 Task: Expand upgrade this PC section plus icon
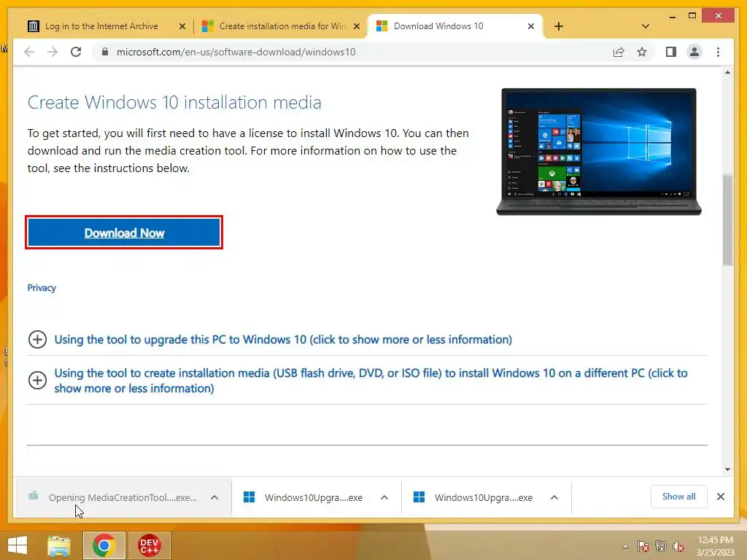coord(37,340)
